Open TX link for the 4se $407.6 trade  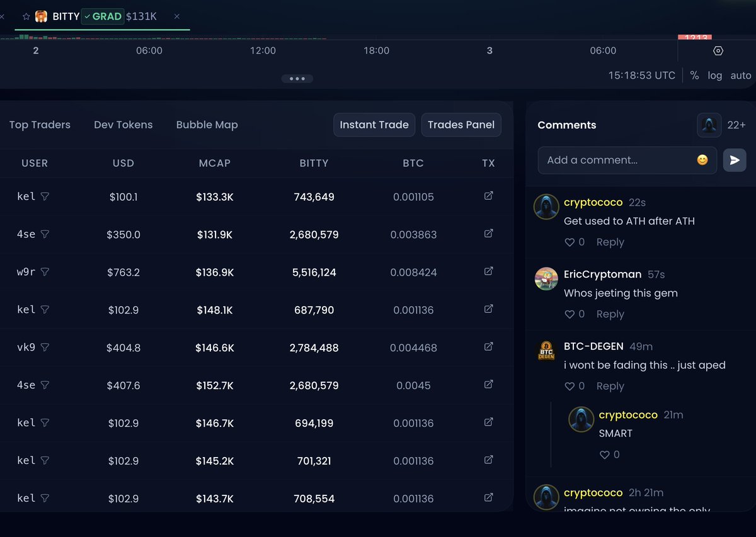pyautogui.click(x=488, y=385)
